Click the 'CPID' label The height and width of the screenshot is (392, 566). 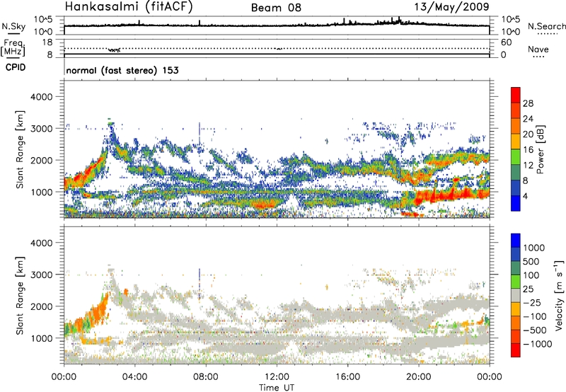[x=16, y=67]
